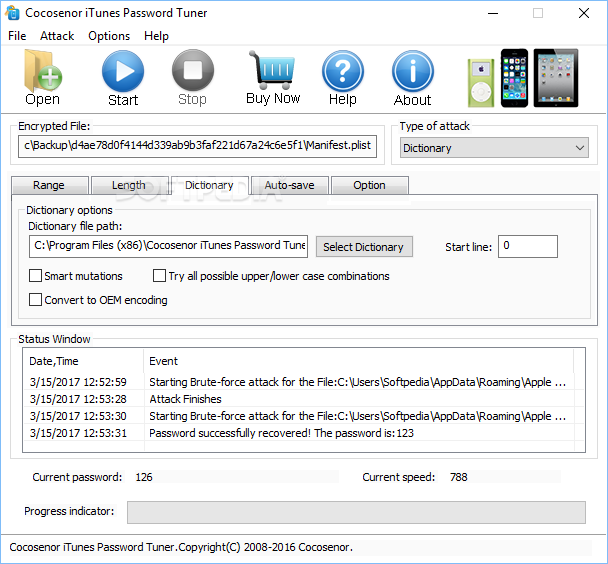Click the gray Stop toolbar icon
608x564 pixels.
[193, 71]
